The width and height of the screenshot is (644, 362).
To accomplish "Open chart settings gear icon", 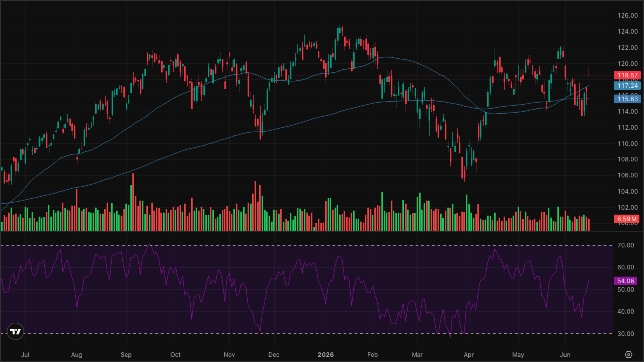I will (x=628, y=355).
